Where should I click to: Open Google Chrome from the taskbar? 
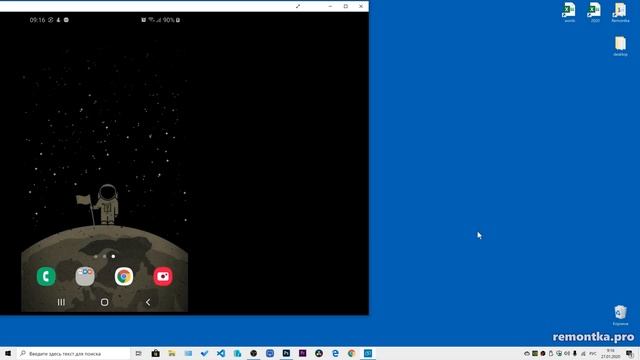351,353
